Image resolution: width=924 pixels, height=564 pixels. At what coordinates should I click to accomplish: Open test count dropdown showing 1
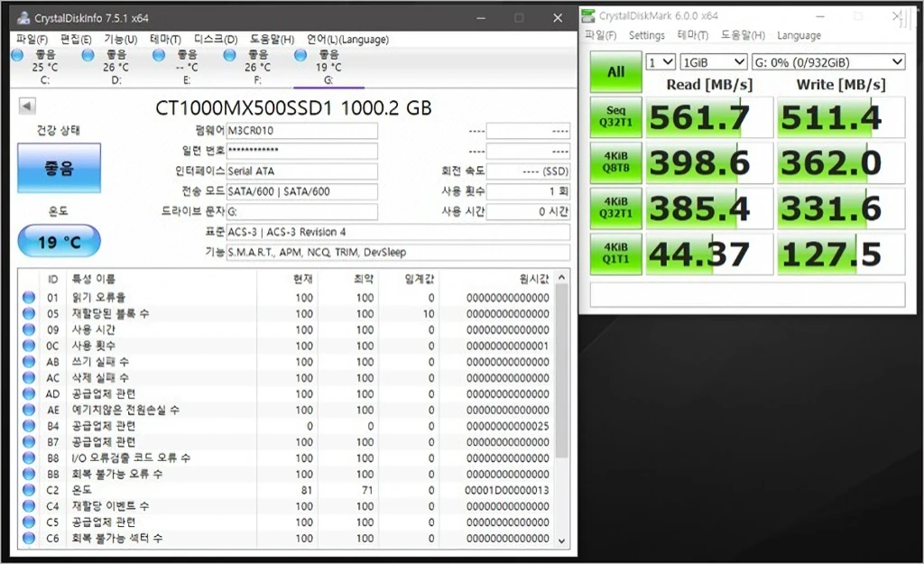(661, 62)
